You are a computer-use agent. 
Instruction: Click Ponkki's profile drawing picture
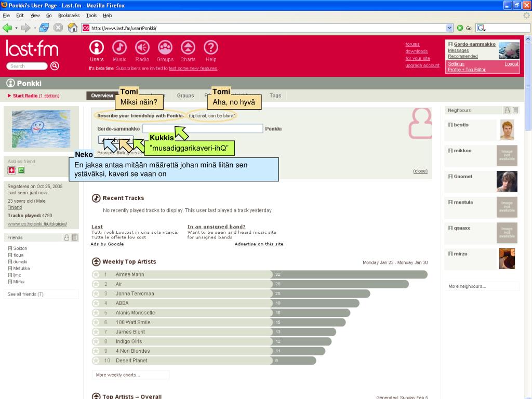(41, 129)
